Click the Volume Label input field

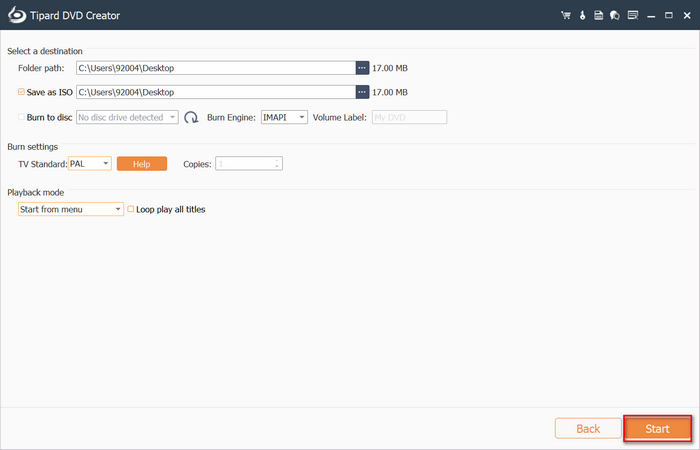tap(409, 117)
